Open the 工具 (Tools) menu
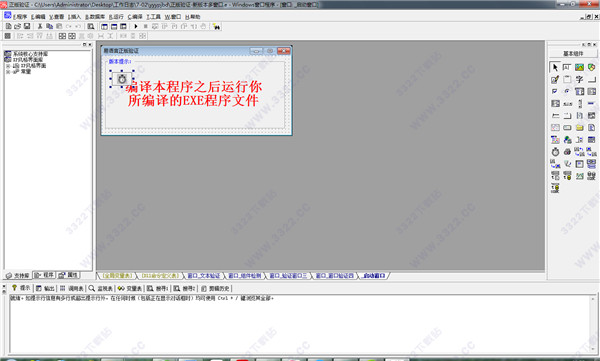 pos(153,17)
